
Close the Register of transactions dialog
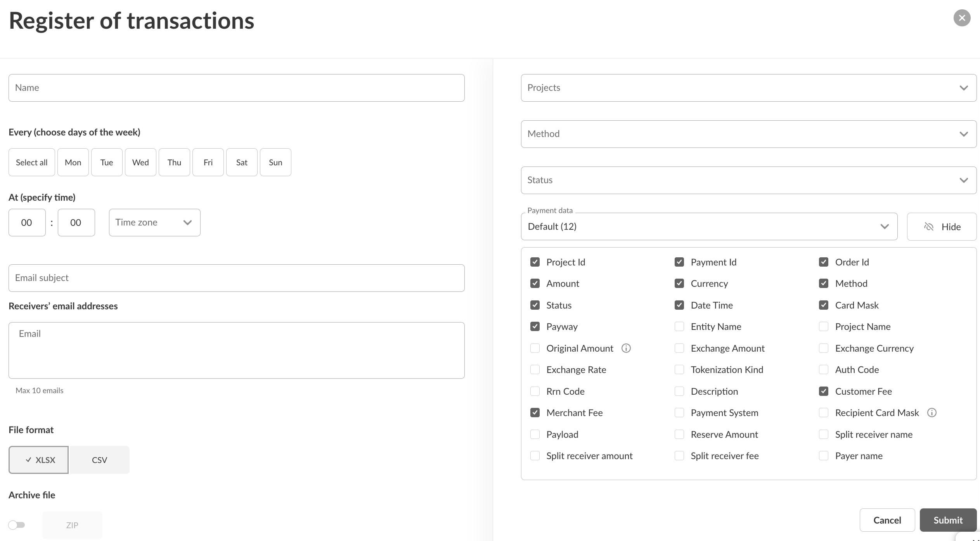962,18
